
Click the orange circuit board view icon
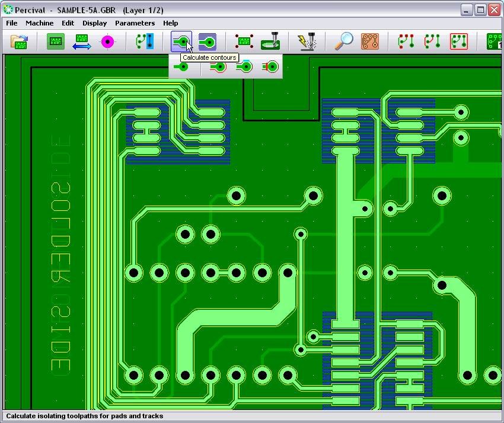[370, 41]
